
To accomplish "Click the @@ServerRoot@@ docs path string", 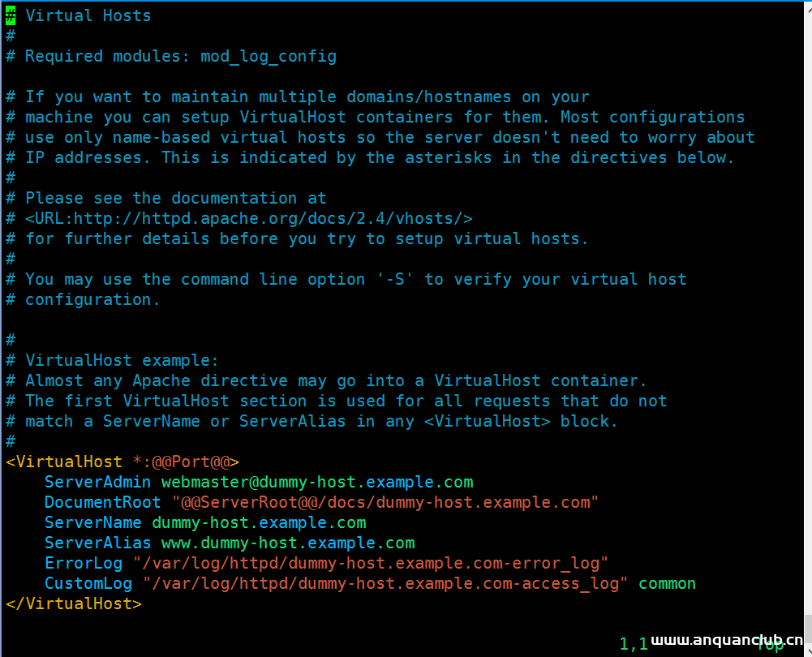I will coord(385,502).
